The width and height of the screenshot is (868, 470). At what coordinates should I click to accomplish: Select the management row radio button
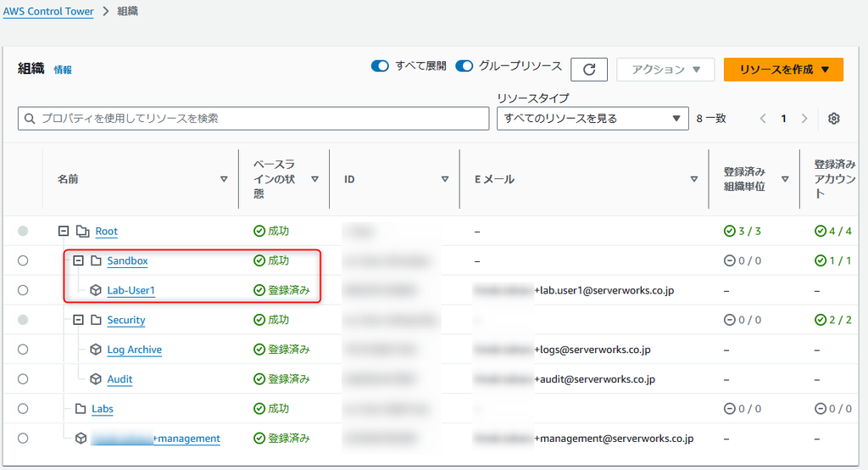coord(23,439)
